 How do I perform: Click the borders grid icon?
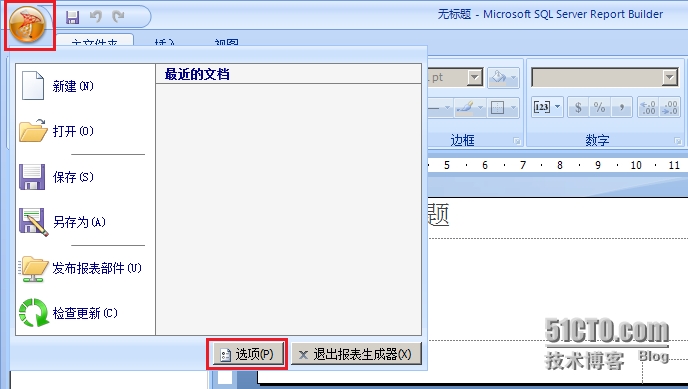tap(497, 107)
